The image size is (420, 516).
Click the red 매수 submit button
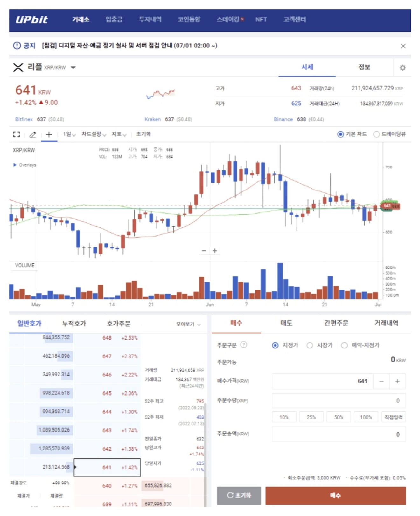click(336, 495)
